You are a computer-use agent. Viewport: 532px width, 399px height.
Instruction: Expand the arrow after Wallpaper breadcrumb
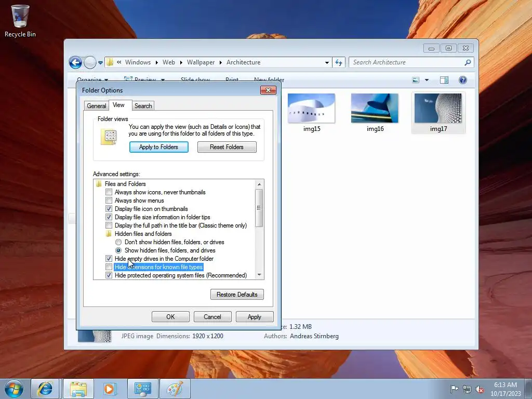[220, 62]
